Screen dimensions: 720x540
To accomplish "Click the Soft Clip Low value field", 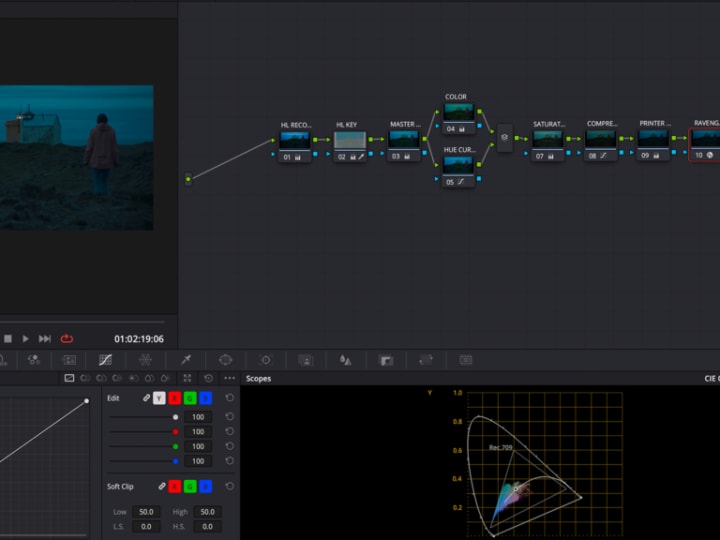I will coord(146,512).
